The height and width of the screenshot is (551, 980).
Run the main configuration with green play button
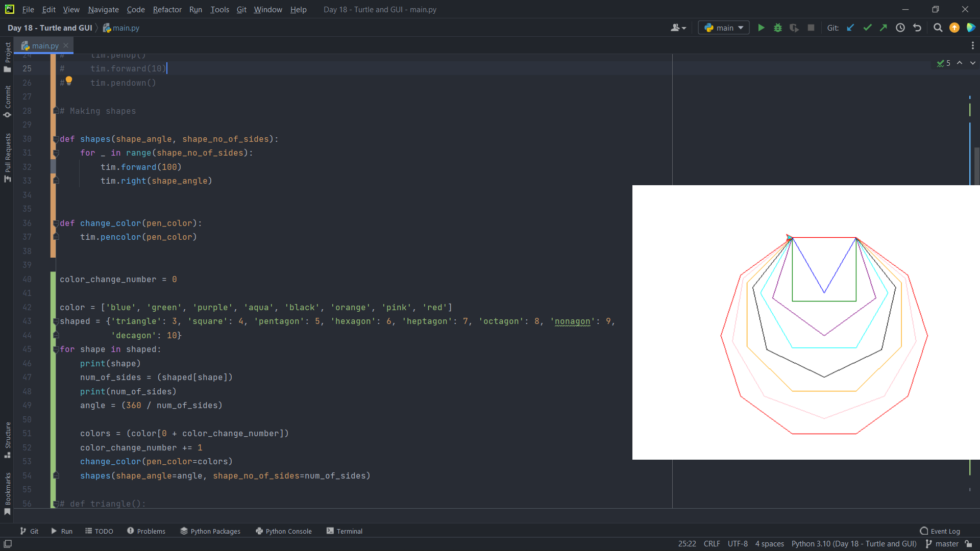761,28
